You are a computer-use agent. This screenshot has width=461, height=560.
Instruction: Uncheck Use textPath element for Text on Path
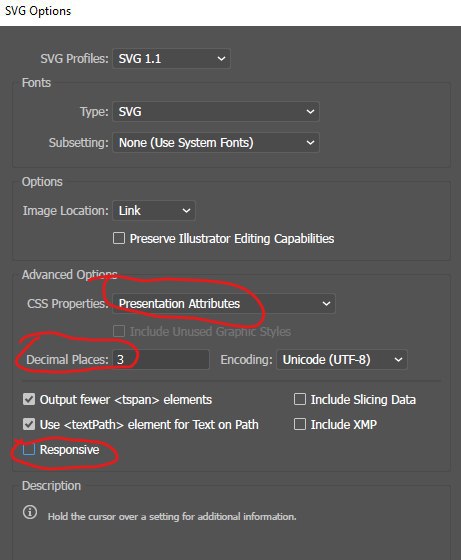point(29,424)
